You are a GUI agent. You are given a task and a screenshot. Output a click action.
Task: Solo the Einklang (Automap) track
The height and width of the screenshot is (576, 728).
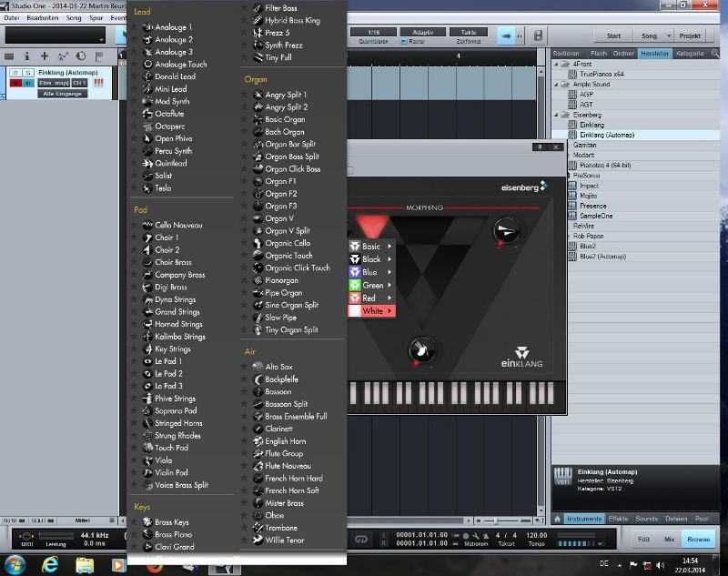(x=28, y=73)
